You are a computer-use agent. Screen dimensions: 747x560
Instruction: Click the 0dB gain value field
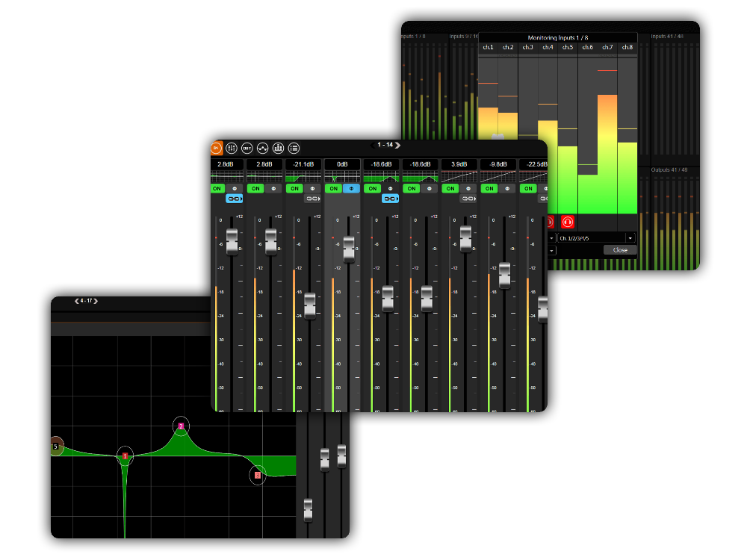[x=342, y=164]
